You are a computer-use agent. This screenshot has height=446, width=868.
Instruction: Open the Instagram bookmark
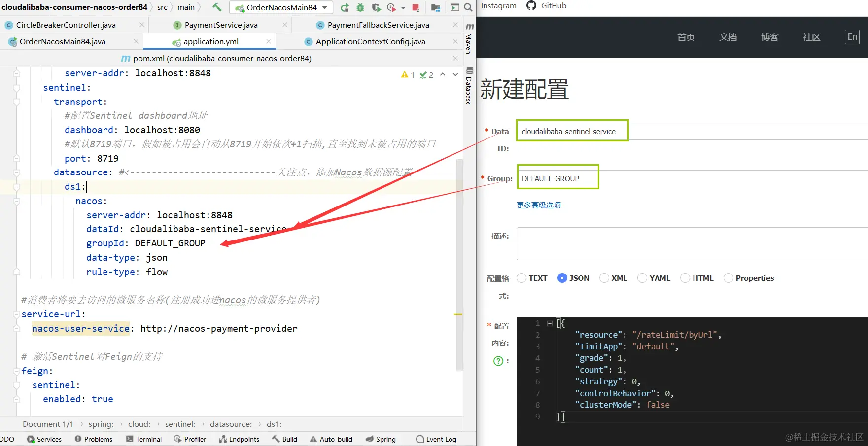tap(498, 6)
